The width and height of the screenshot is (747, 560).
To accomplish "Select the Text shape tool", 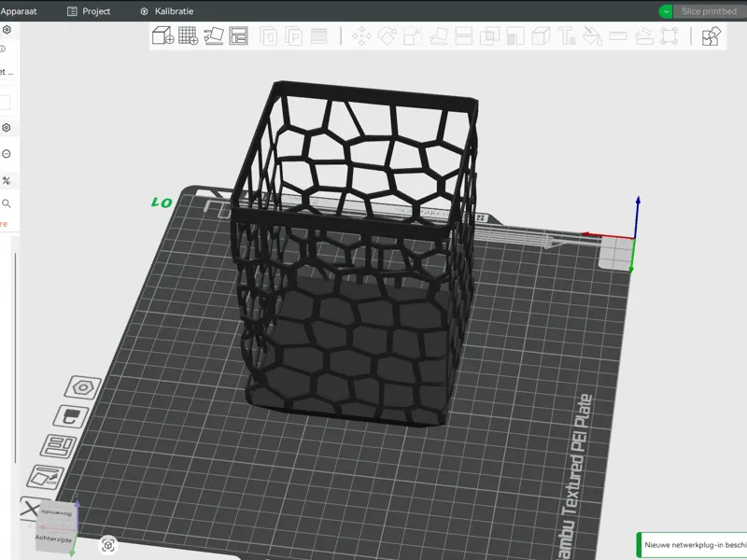I will click(x=567, y=36).
